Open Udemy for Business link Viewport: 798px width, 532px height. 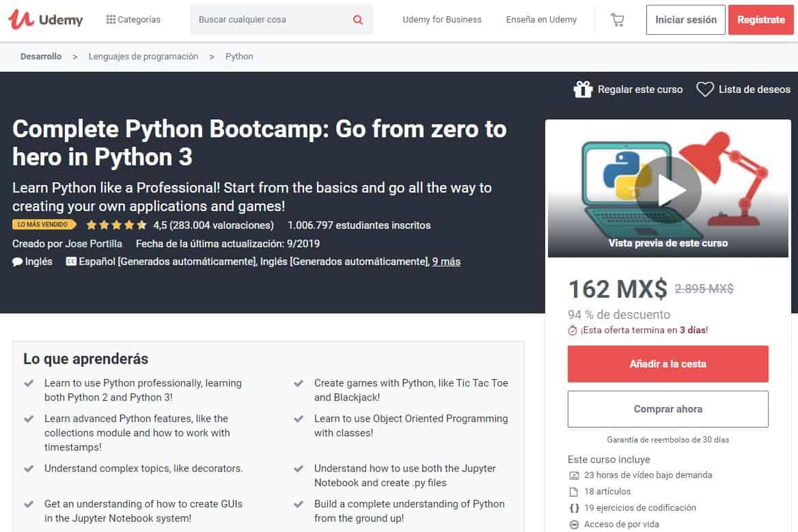coord(442,19)
